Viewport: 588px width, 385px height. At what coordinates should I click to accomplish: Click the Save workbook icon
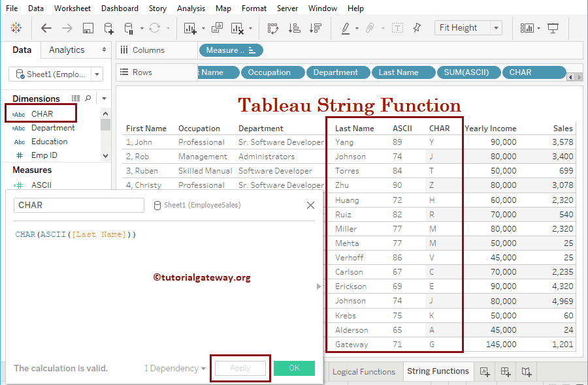tap(88, 28)
